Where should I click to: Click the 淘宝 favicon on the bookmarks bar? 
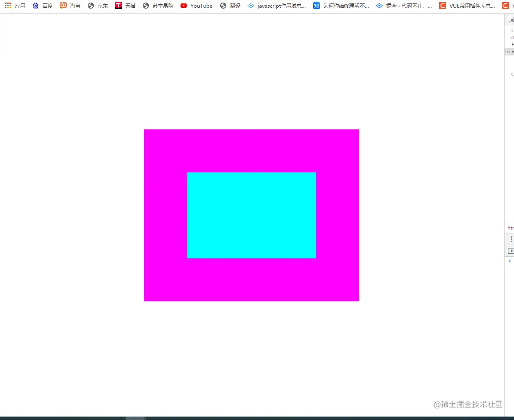click(x=63, y=6)
